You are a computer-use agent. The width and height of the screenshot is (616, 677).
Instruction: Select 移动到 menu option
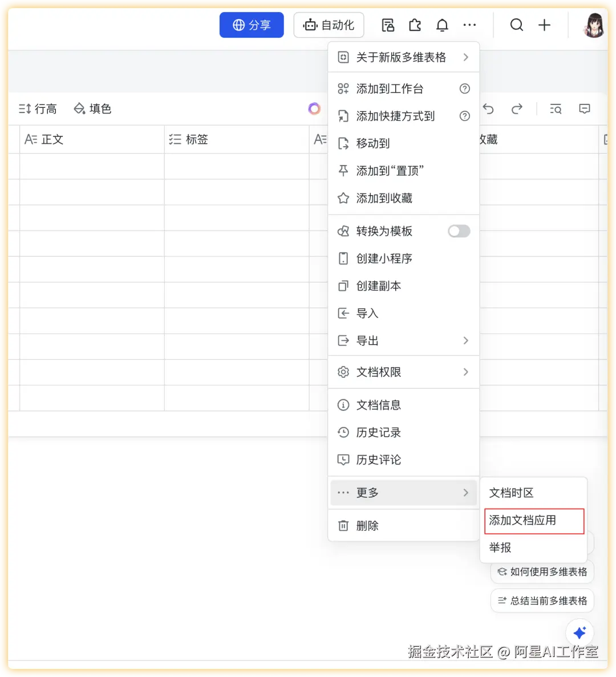(403, 143)
